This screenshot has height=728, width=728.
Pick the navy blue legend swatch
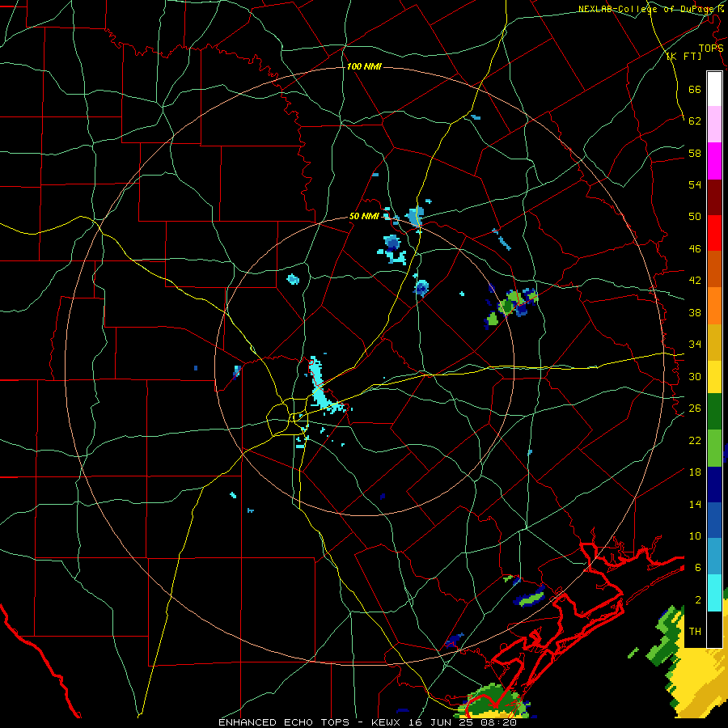point(714,485)
